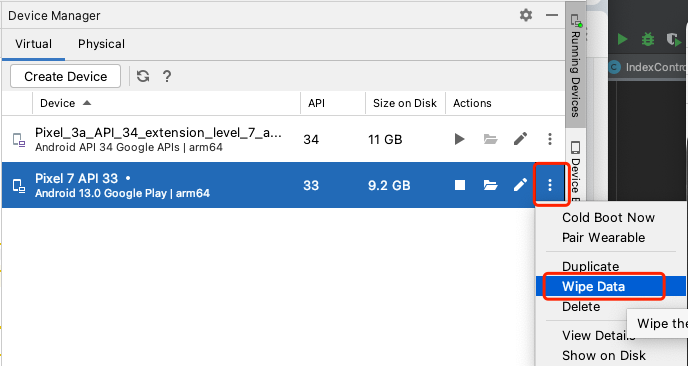This screenshot has width=688, height=366.
Task: Select the Virtual tab
Action: click(33, 44)
